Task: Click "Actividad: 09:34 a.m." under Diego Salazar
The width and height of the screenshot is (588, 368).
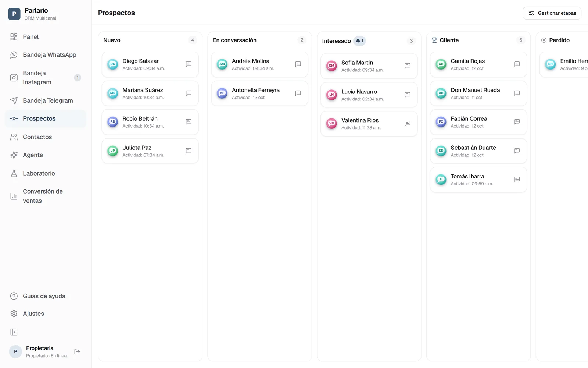Action: [x=144, y=68]
